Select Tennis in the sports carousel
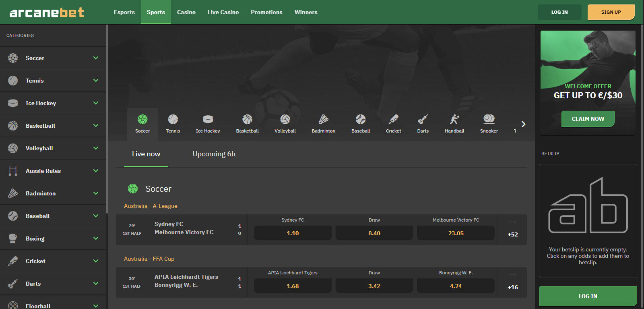Image resolution: width=644 pixels, height=309 pixels. tap(173, 124)
